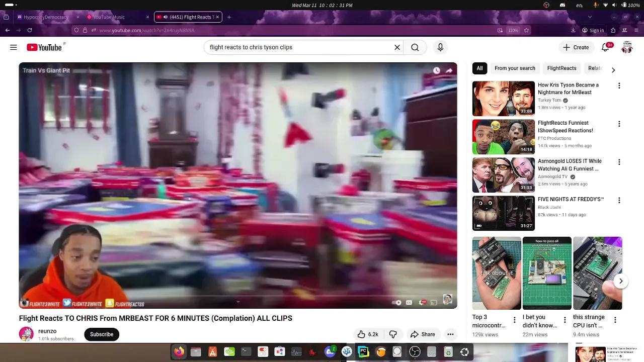Reset the 120% zoom level indicator
This screenshot has width=644, height=362.
point(513,30)
